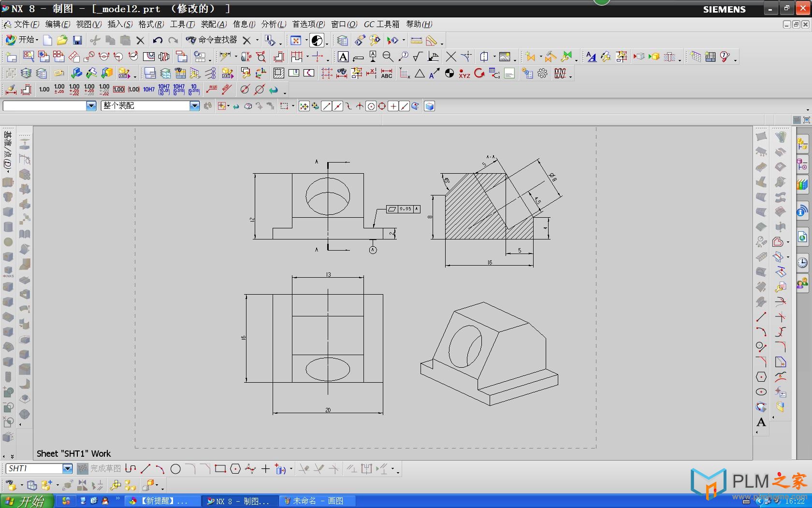Click the Windows 开始 start button

[x=27, y=501]
